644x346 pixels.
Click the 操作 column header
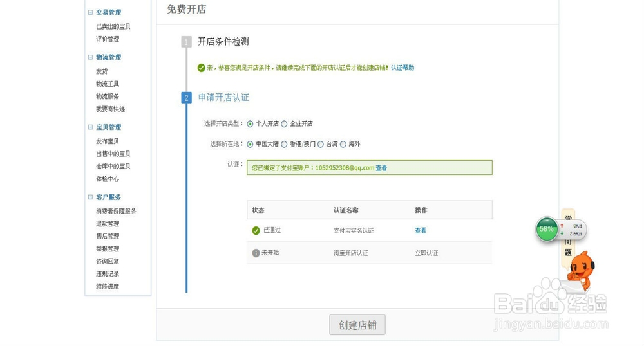pyautogui.click(x=421, y=210)
